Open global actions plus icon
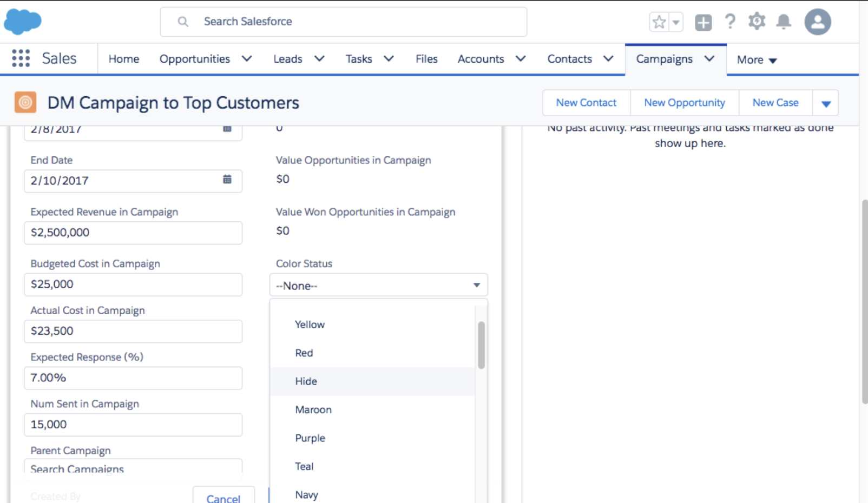Viewport: 868px width, 503px height. [x=703, y=22]
